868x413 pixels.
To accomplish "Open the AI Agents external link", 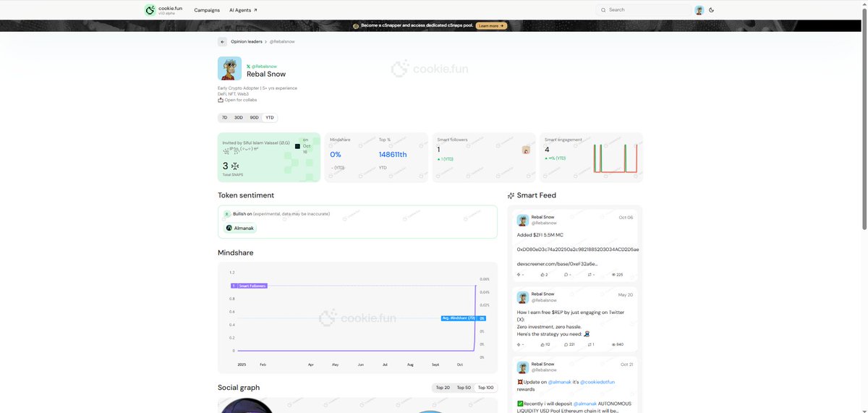I will point(243,10).
